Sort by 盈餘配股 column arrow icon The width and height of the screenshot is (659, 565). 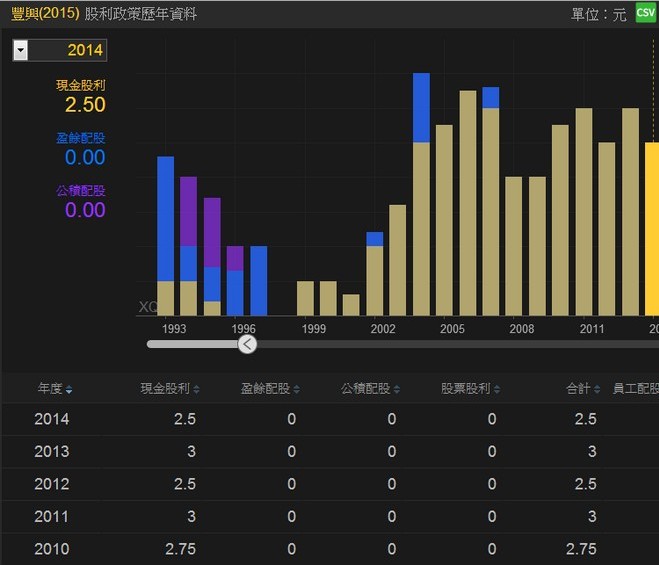click(297, 389)
